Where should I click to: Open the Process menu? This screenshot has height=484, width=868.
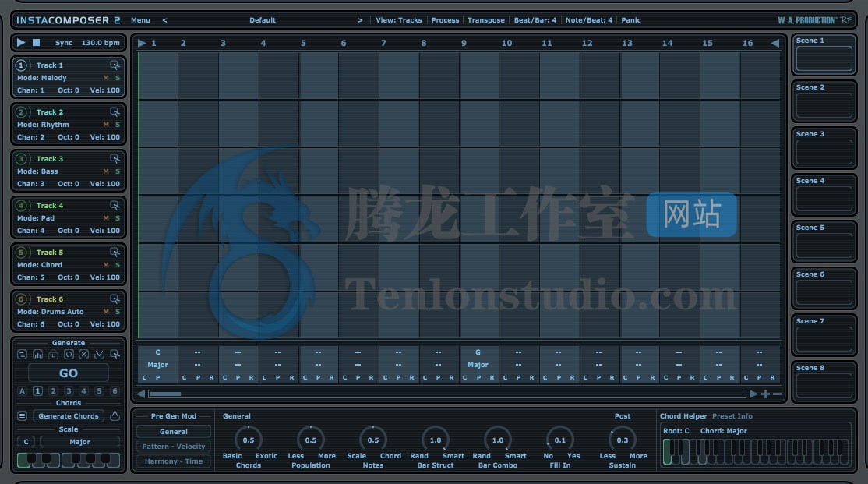[445, 20]
